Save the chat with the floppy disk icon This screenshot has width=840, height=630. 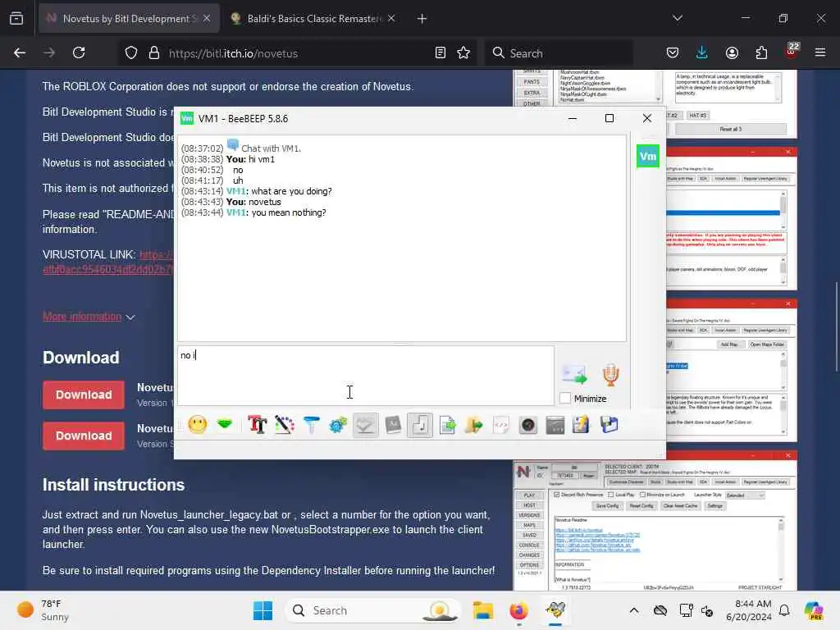609,425
